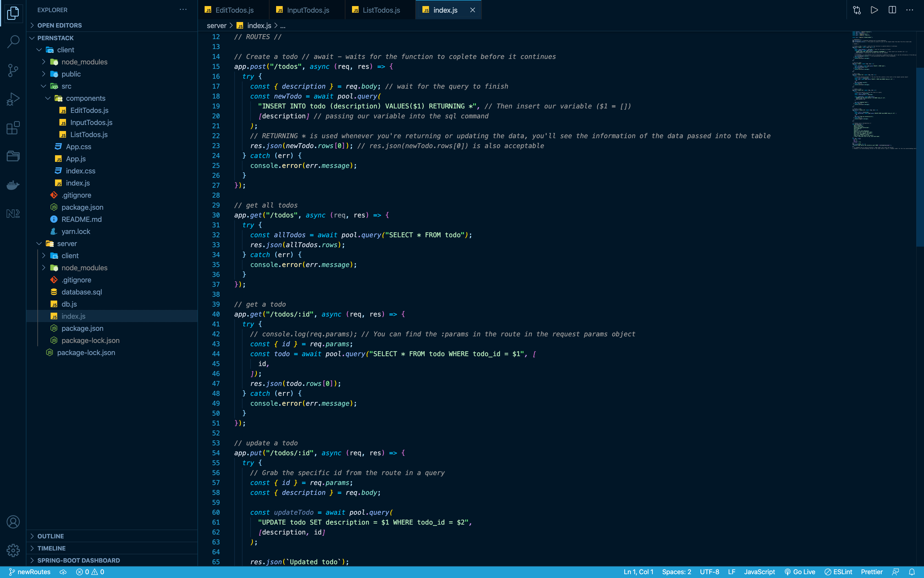The image size is (924, 578).
Task: Open the Explorer view in activity bar
Action: 13,13
